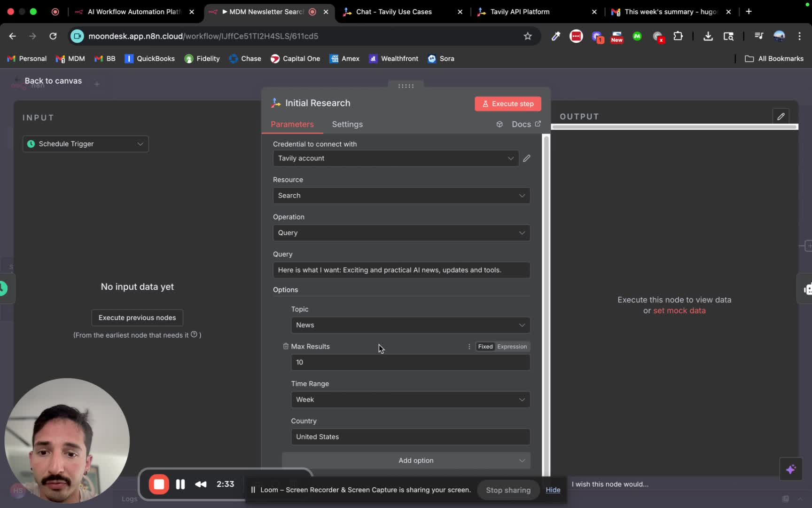The height and width of the screenshot is (508, 812).
Task: Open the Fidelity bookmark
Action: tap(202, 59)
